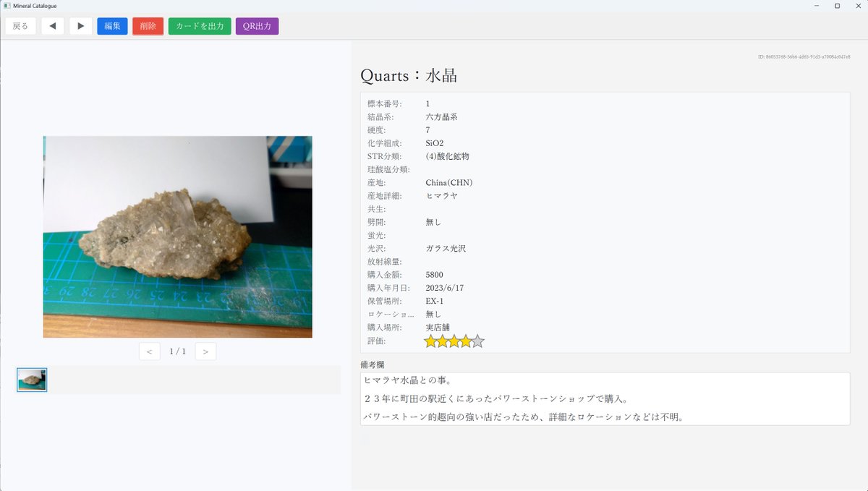Screen dimensions: 868x491
Task: Open edit mode with the 編集 button
Action: tap(112, 25)
